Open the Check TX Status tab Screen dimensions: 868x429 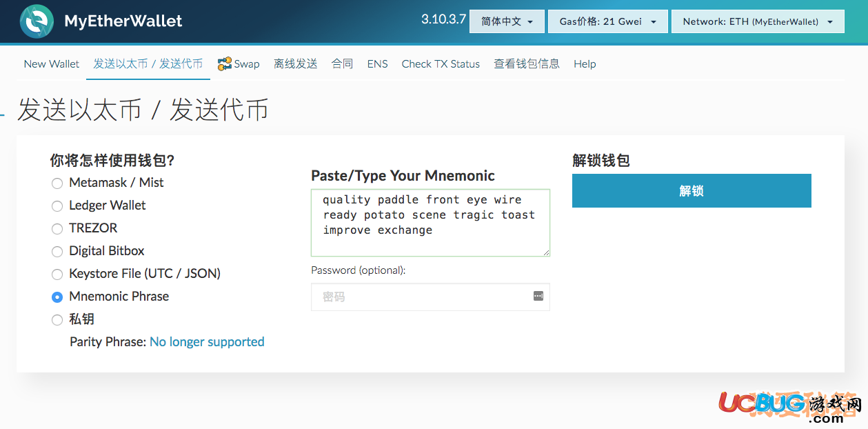pyautogui.click(x=441, y=64)
